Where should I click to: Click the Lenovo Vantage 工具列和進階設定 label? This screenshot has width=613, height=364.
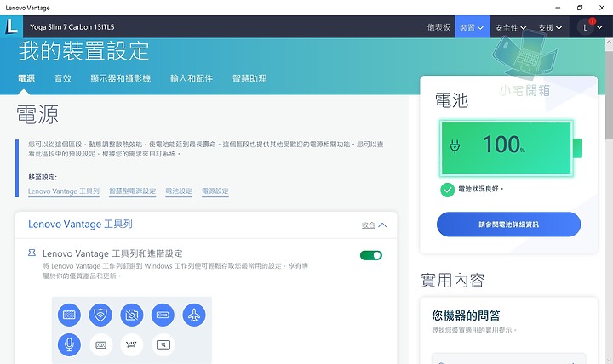(x=112, y=253)
